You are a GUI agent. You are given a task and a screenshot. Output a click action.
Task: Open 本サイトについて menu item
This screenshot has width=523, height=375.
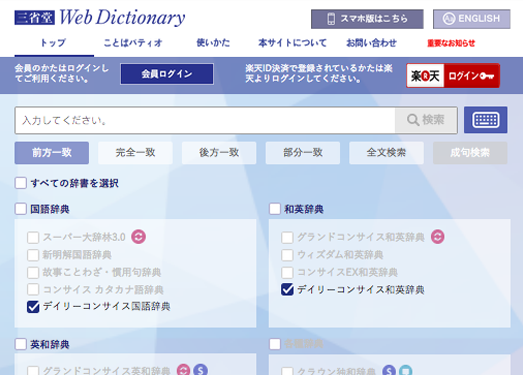(293, 43)
